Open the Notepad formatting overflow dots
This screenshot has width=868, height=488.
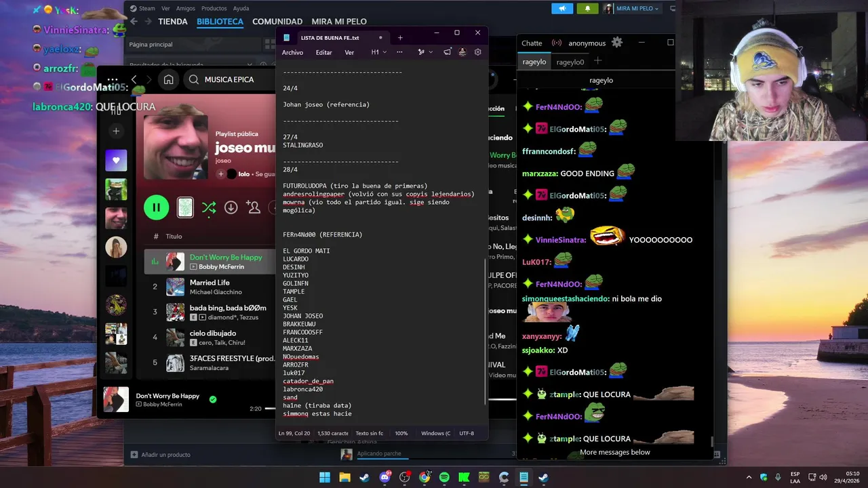point(399,52)
